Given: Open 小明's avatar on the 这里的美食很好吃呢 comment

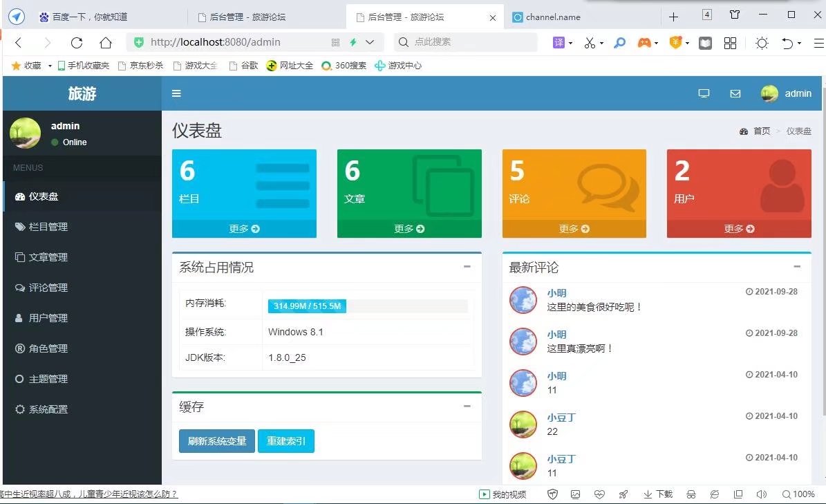Looking at the screenshot, I should click(523, 300).
